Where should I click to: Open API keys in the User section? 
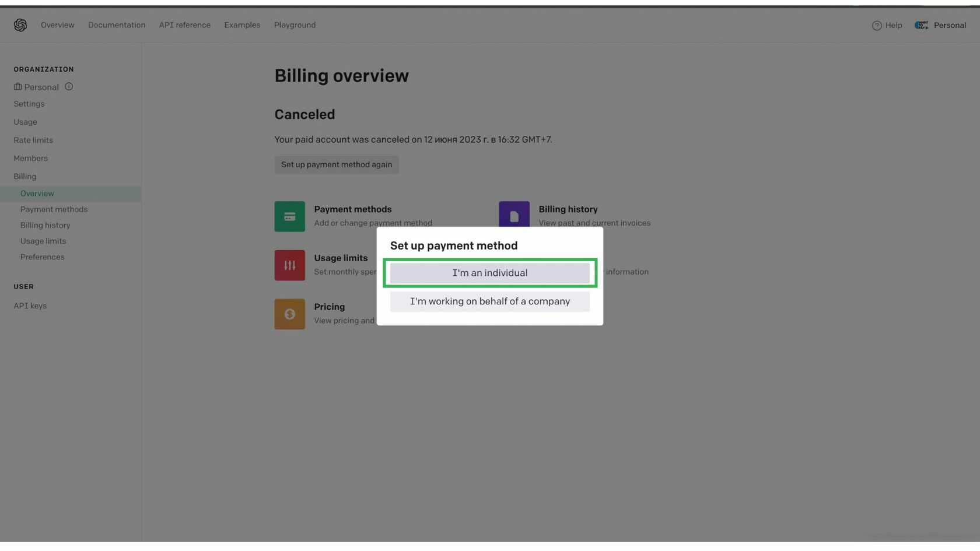point(30,306)
